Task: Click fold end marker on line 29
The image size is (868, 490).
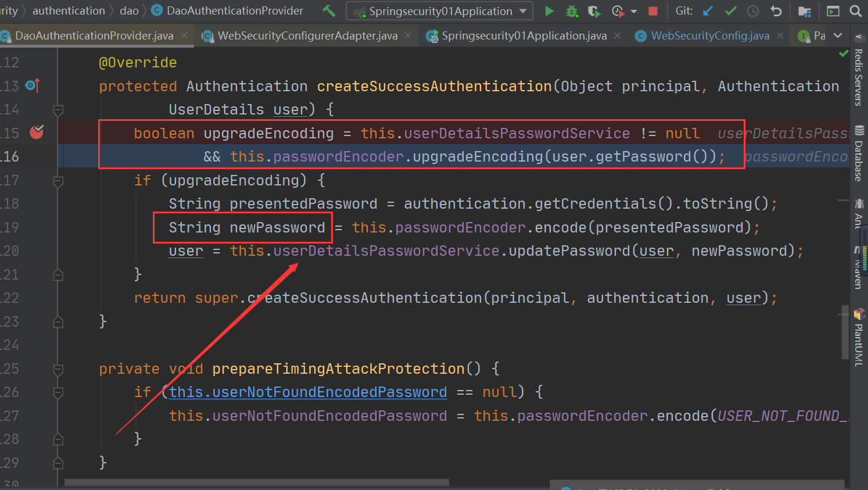Action: pos(58,463)
